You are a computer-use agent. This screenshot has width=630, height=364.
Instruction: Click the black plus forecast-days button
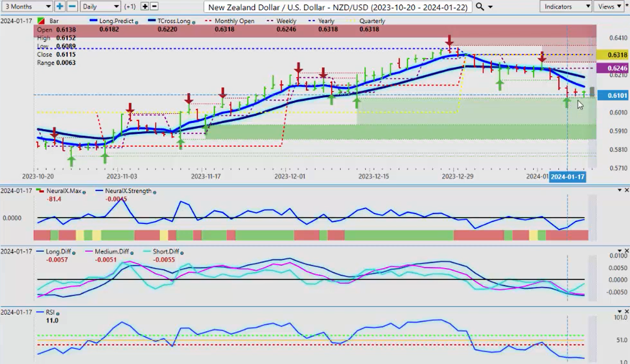coord(145,6)
